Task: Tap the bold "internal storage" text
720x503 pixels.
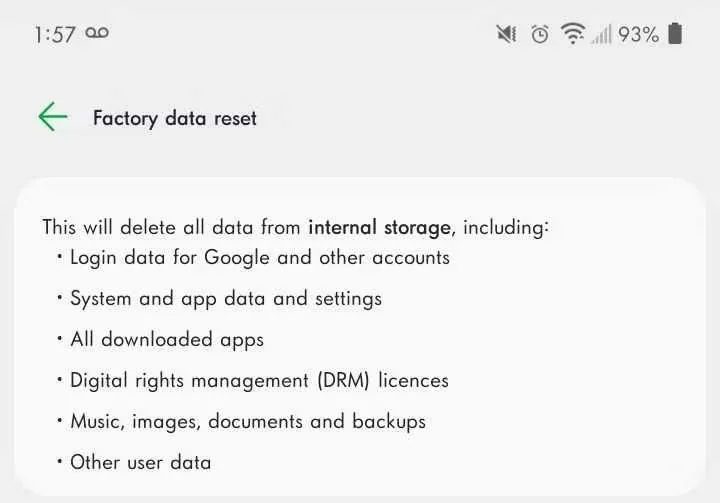Action: tap(379, 227)
